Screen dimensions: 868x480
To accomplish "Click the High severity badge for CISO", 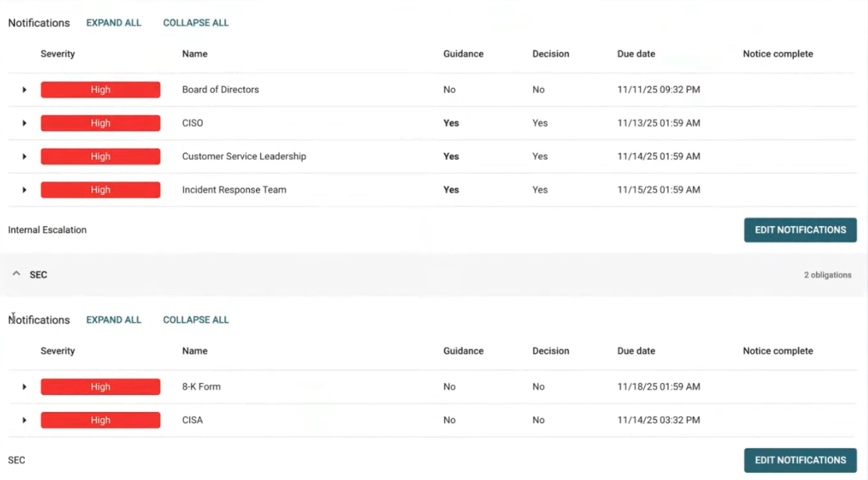I will point(100,123).
